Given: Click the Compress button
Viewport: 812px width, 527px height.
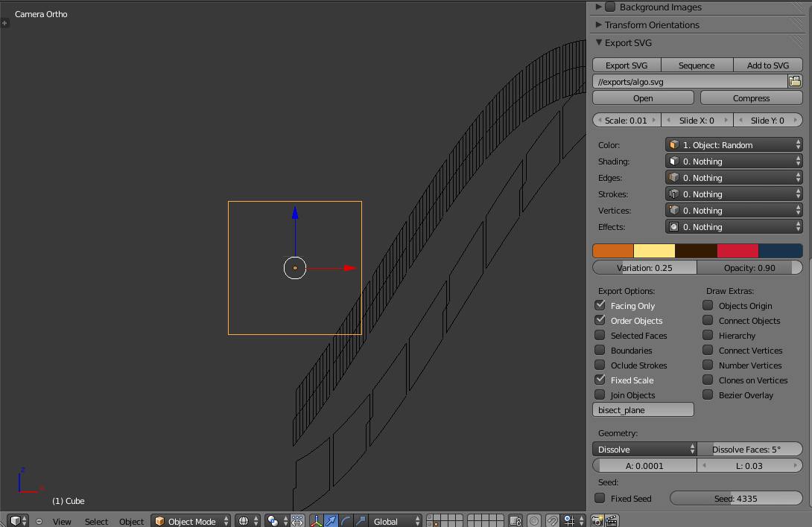Looking at the screenshot, I should point(751,98).
